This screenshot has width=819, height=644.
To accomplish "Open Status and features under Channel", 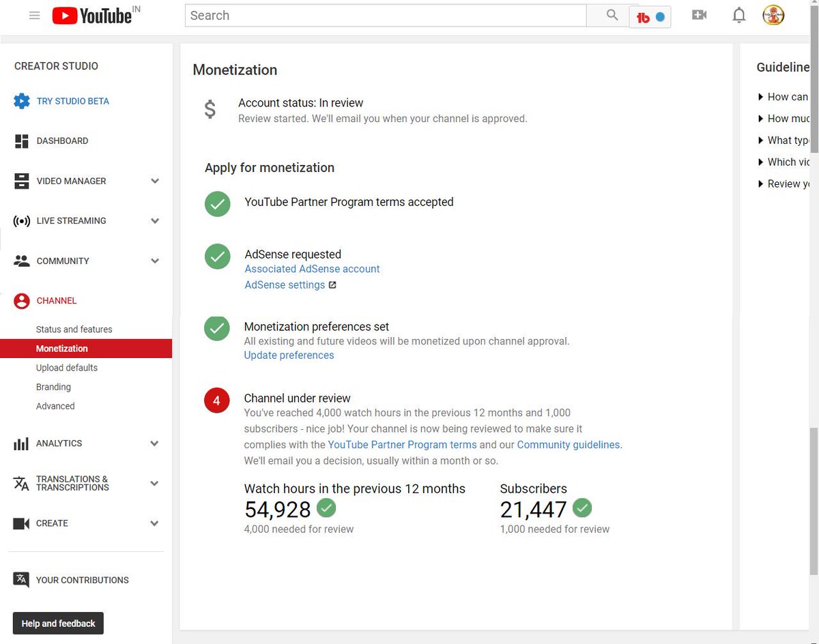I will coord(74,330).
